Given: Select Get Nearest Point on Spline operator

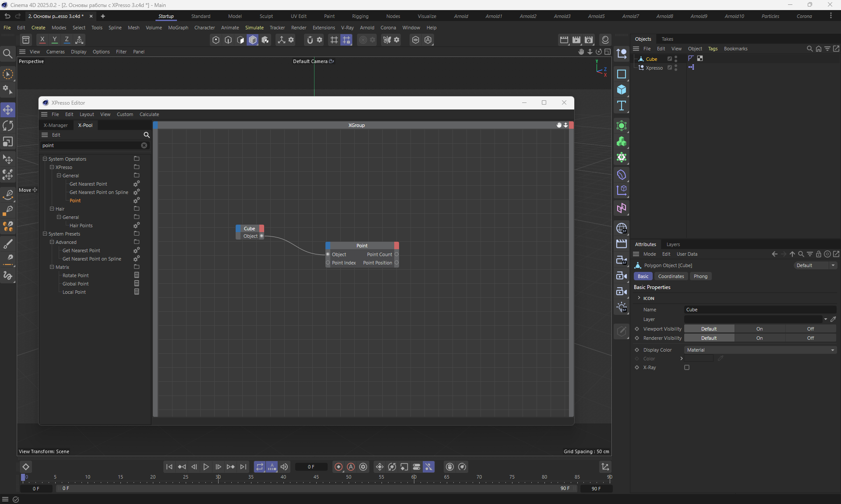Looking at the screenshot, I should 99,192.
